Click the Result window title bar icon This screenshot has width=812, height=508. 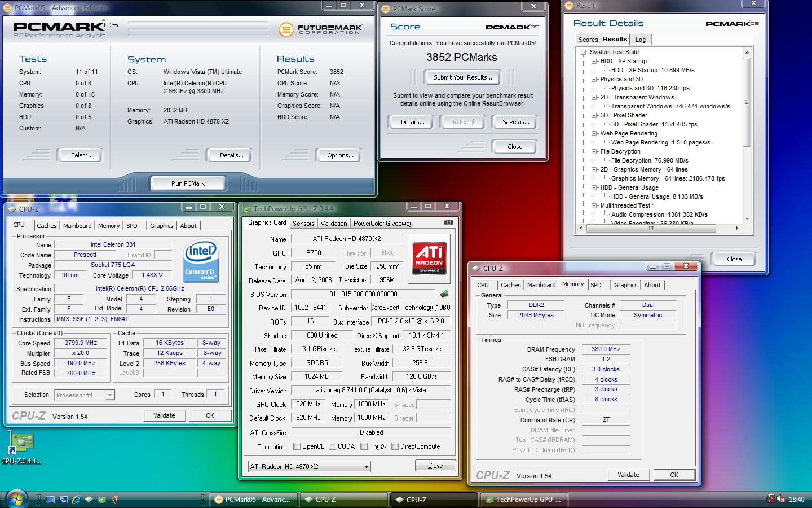click(x=568, y=6)
